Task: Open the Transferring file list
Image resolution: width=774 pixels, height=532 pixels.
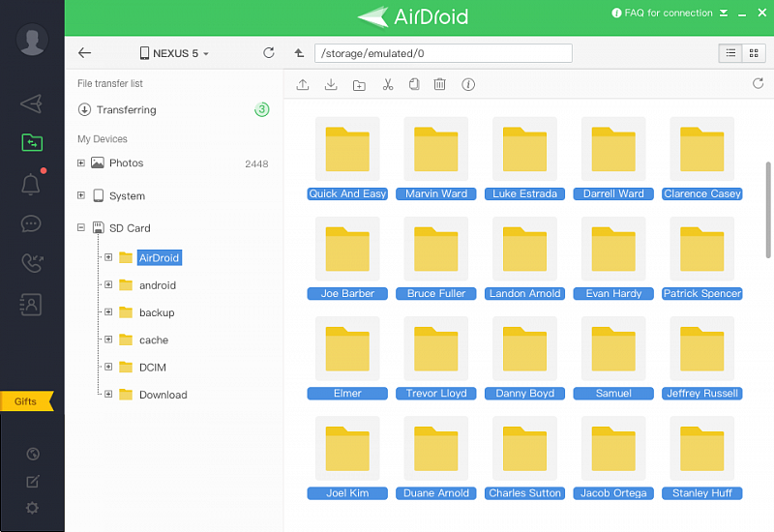Action: point(126,110)
